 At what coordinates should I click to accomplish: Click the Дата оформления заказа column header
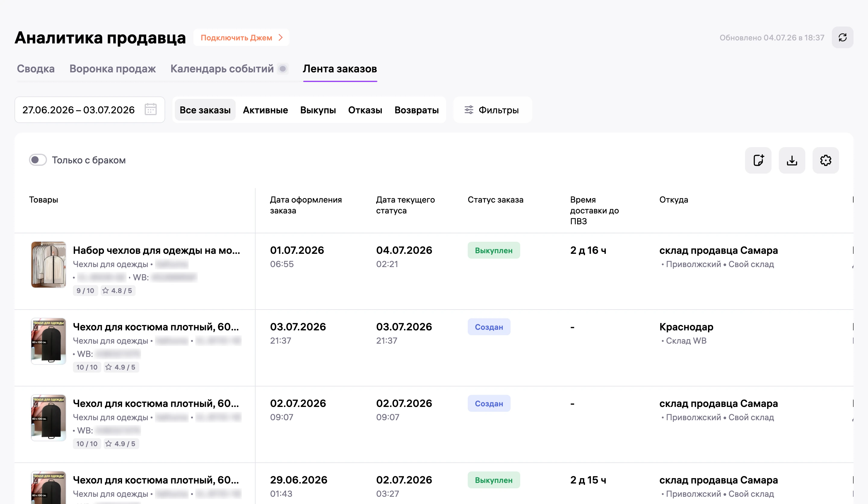click(x=306, y=205)
